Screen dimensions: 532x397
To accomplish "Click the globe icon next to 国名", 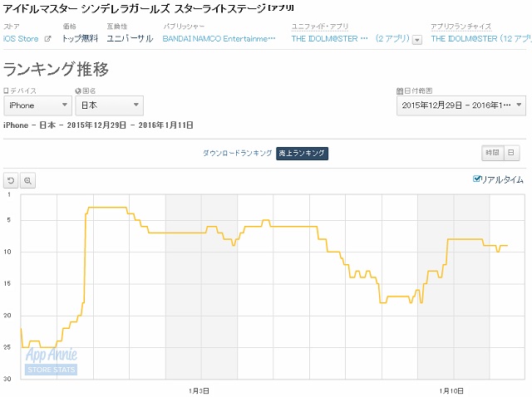I will (x=78, y=90).
